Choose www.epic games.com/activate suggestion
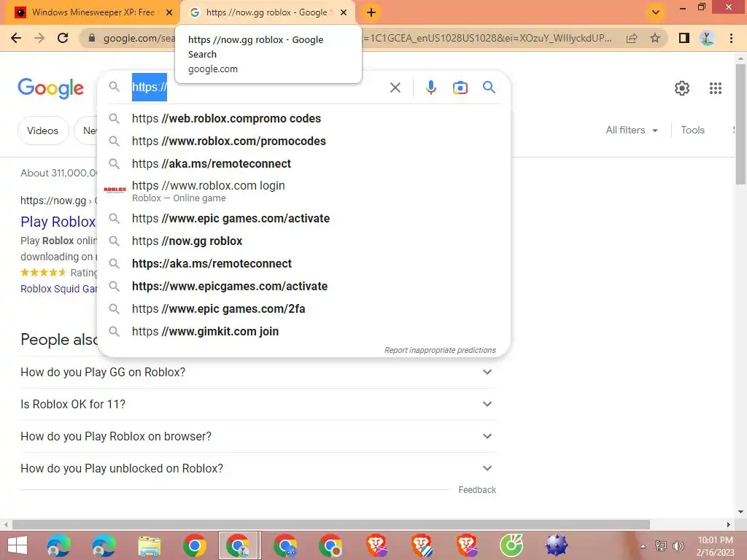Viewport: 747px width, 560px height. (303, 218)
